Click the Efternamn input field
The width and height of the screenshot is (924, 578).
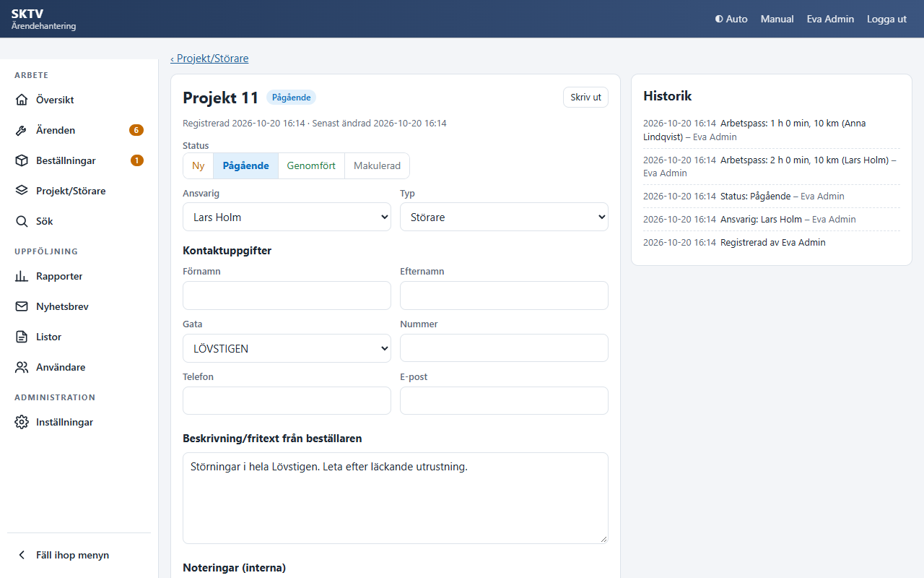tap(504, 296)
